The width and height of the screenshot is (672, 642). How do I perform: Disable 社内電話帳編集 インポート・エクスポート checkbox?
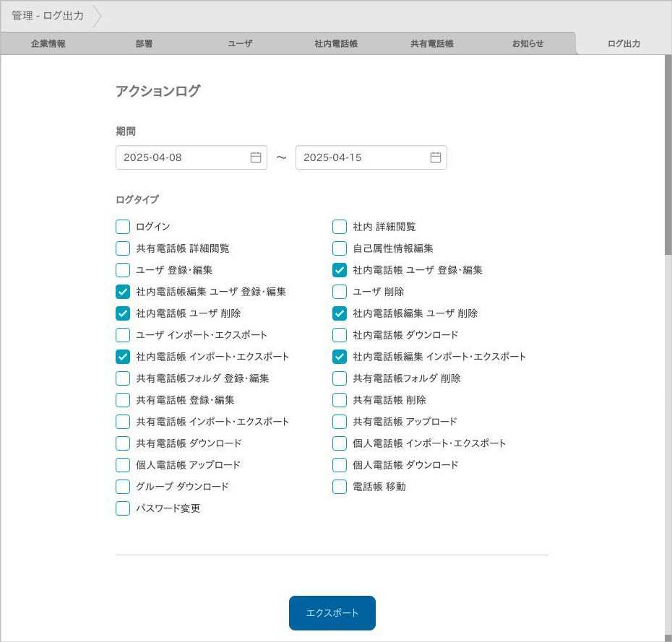(340, 357)
